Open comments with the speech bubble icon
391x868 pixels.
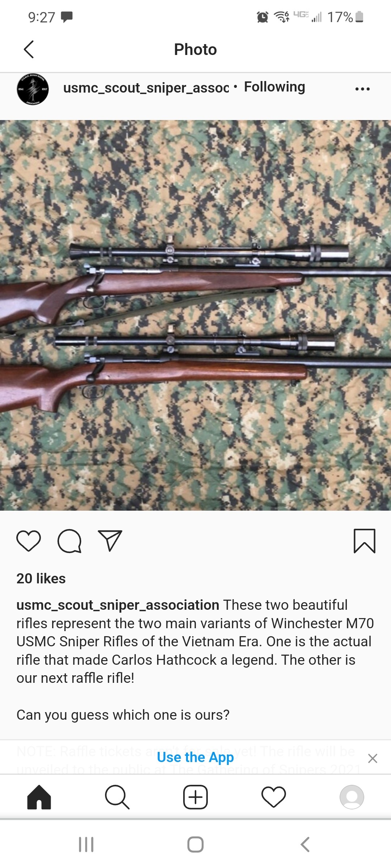70,541
